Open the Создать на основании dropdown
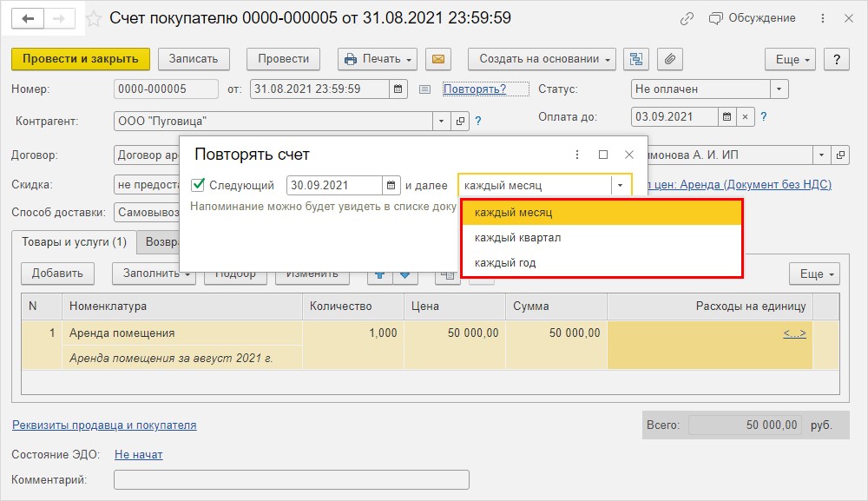This screenshot has width=868, height=501. (x=542, y=59)
